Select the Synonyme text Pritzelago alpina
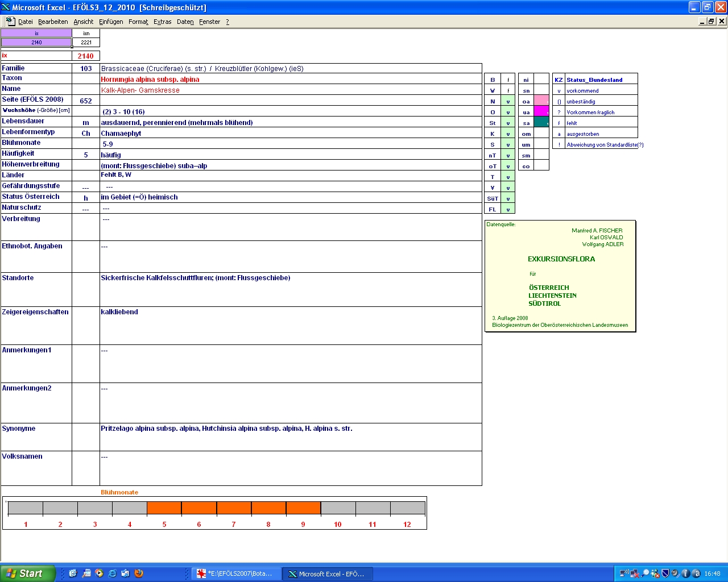The height and width of the screenshot is (582, 728). point(226,428)
